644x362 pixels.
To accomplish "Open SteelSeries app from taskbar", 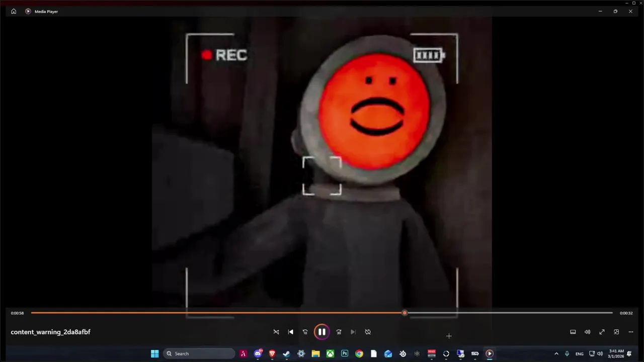I will (x=403, y=353).
